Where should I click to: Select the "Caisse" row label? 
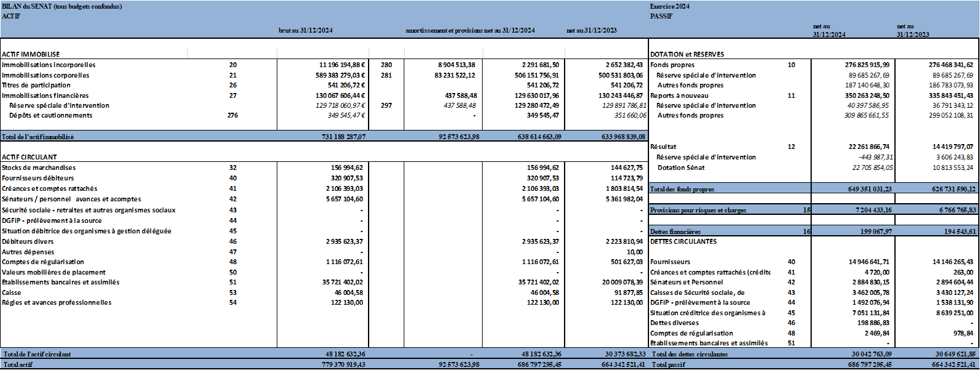pyautogui.click(x=11, y=292)
